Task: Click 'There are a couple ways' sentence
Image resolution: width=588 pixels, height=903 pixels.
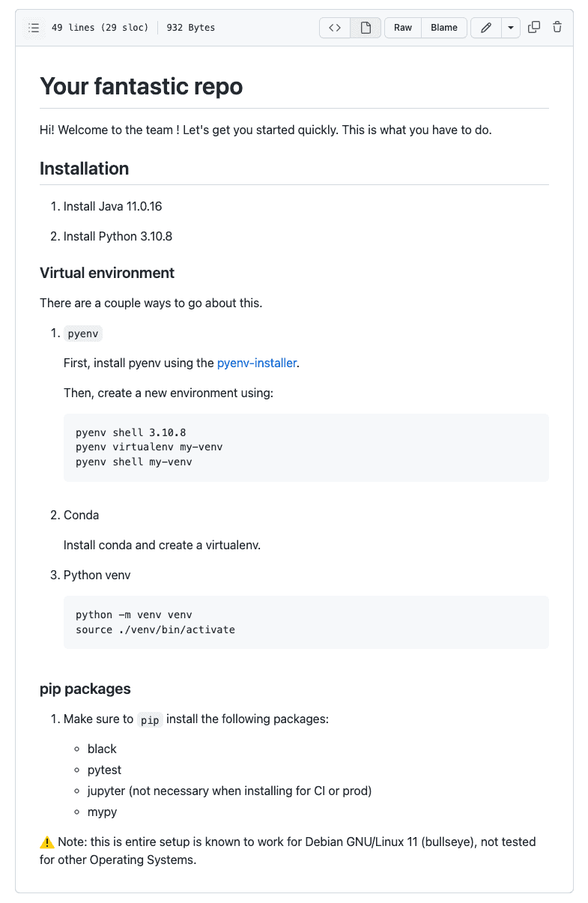Action: 151,303
